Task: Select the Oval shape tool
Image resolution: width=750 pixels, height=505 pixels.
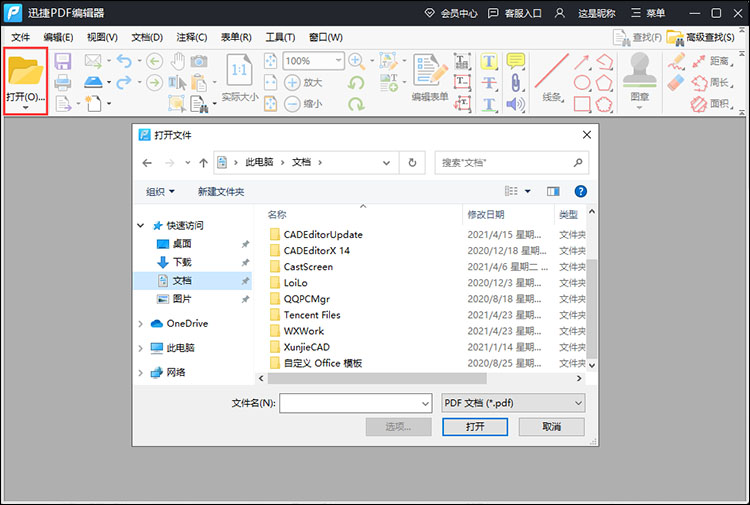Action: [x=582, y=82]
